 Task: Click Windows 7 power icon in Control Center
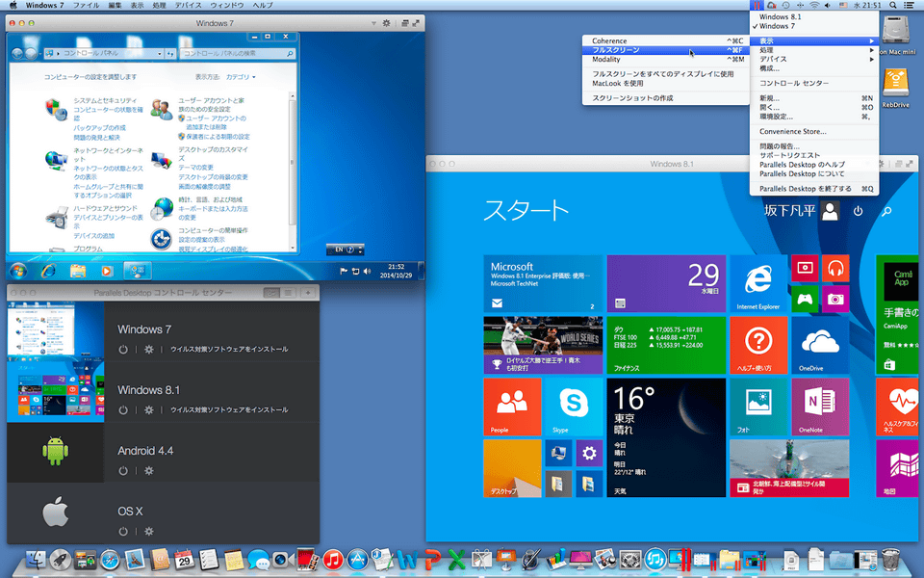pyautogui.click(x=122, y=349)
